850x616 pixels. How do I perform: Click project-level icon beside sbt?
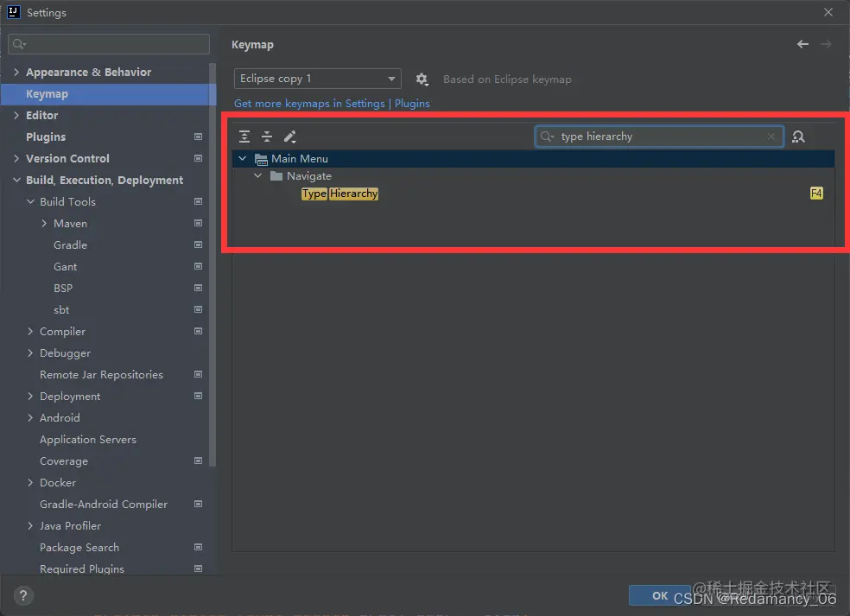pyautogui.click(x=199, y=309)
